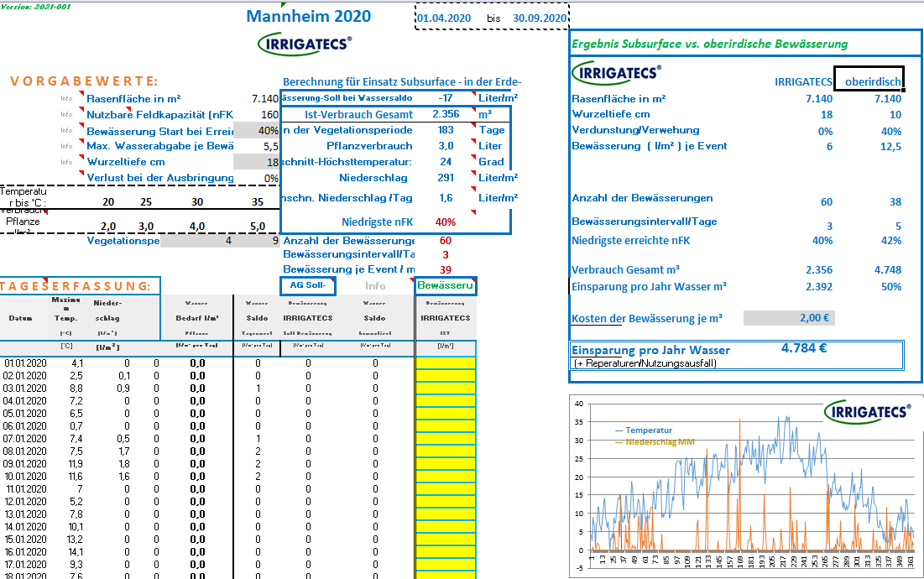Image resolution: width=924 pixels, height=579 pixels.
Task: Select the outlined oberirdisch header cell
Action: coord(868,78)
